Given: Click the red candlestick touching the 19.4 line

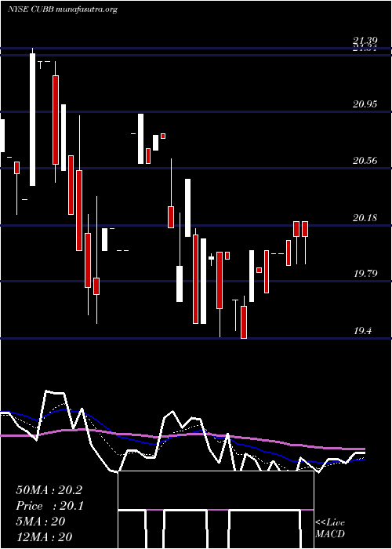Looking at the screenshot, I should [x=244, y=322].
